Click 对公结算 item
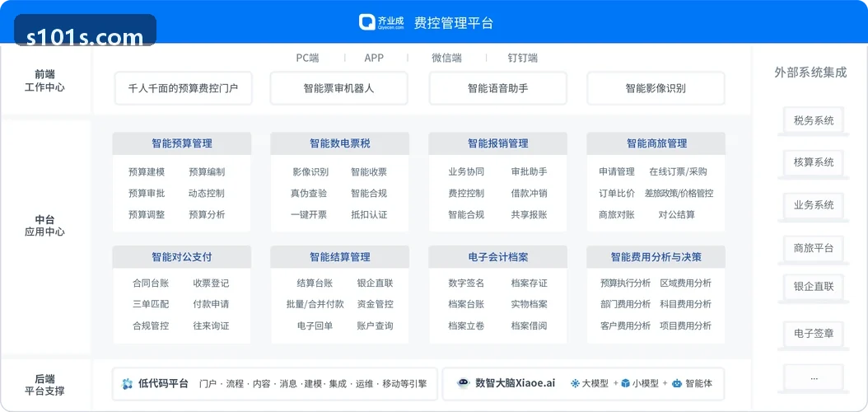This screenshot has height=412, width=868. [676, 214]
